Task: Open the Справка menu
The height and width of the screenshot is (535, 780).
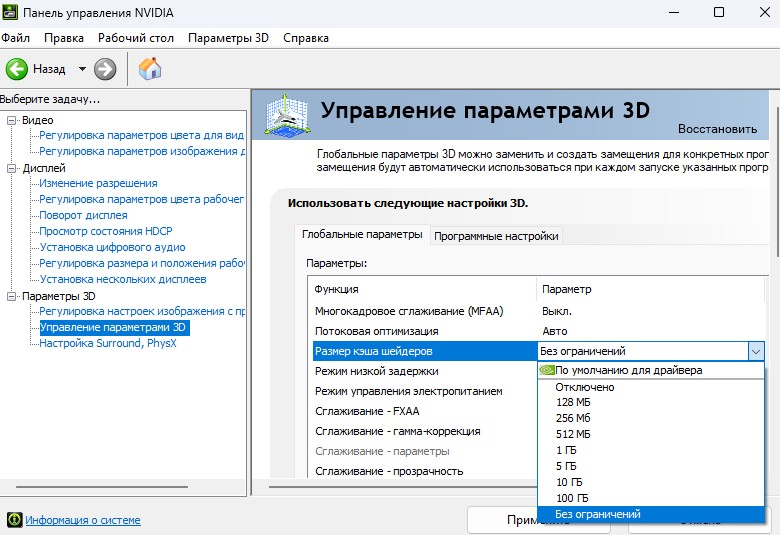Action: 306,38
